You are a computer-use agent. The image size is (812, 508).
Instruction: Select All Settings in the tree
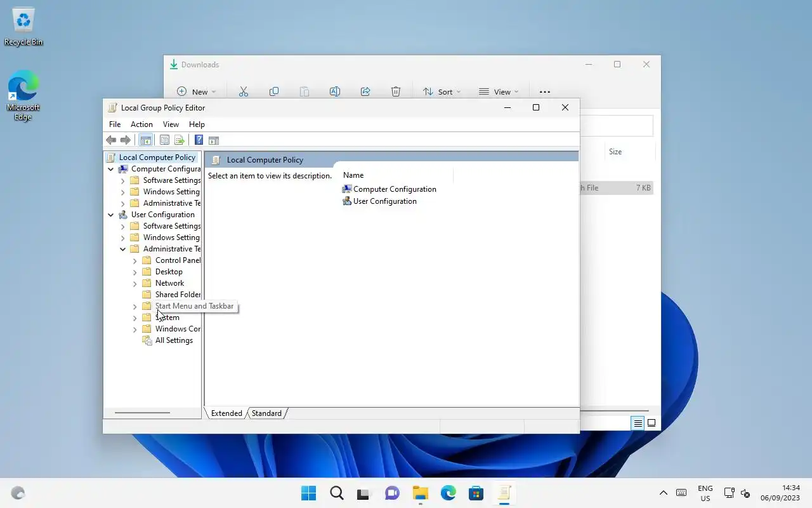point(174,340)
